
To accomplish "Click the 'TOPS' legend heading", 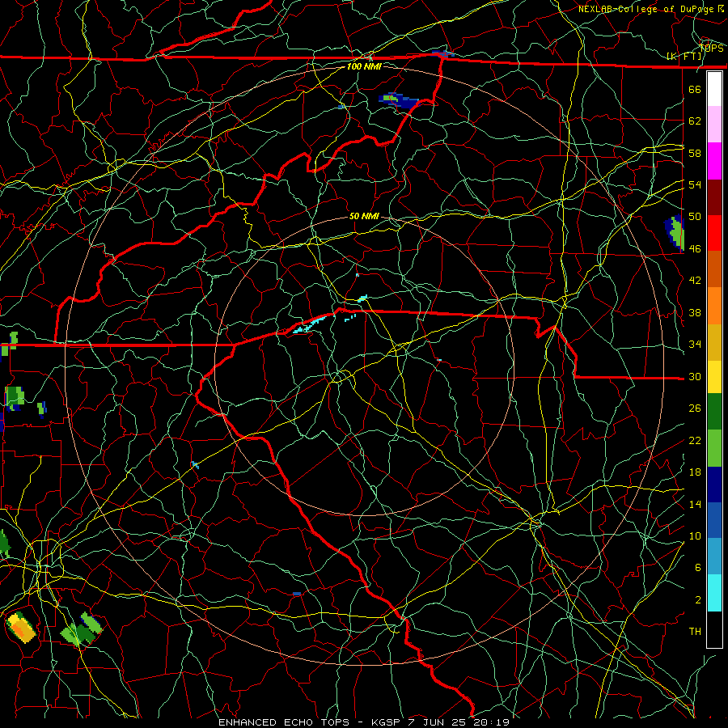I will click(x=712, y=48).
